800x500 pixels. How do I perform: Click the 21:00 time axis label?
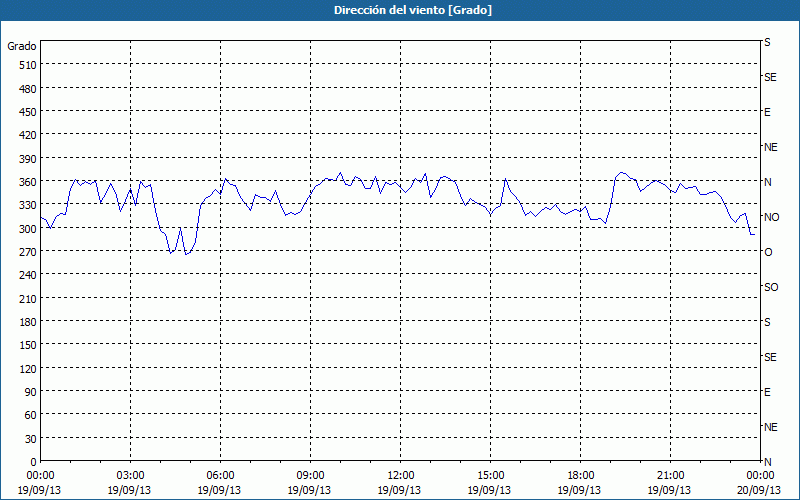click(670, 476)
